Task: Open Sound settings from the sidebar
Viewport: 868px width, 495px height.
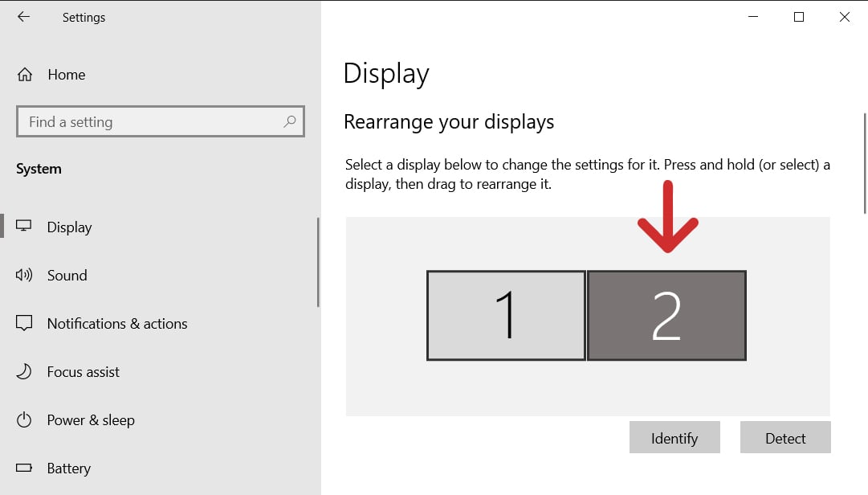Action: tap(67, 275)
